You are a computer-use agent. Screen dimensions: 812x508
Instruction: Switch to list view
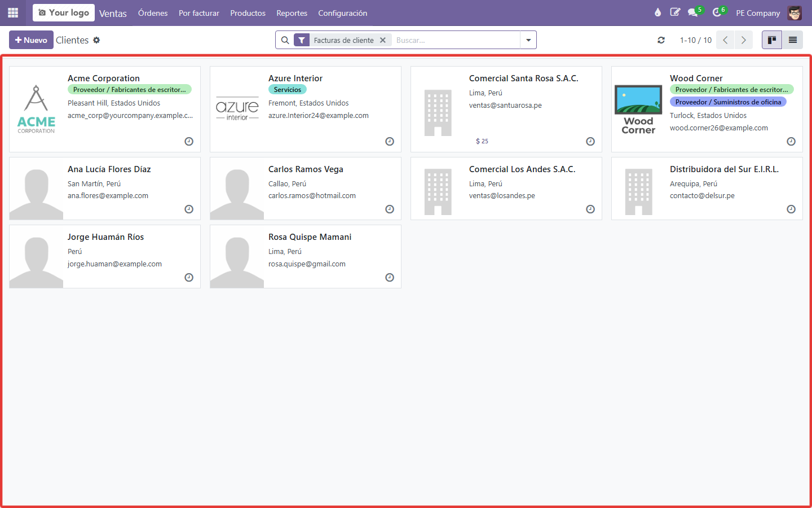point(792,40)
